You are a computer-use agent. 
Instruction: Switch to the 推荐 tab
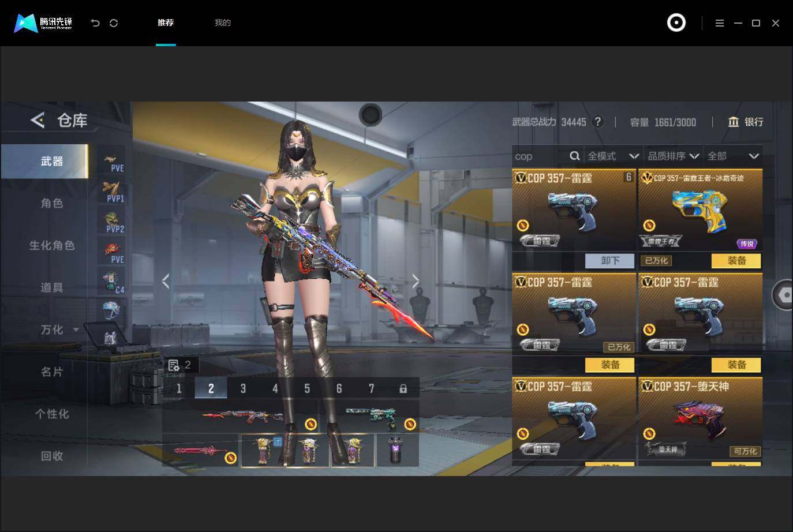tap(166, 23)
